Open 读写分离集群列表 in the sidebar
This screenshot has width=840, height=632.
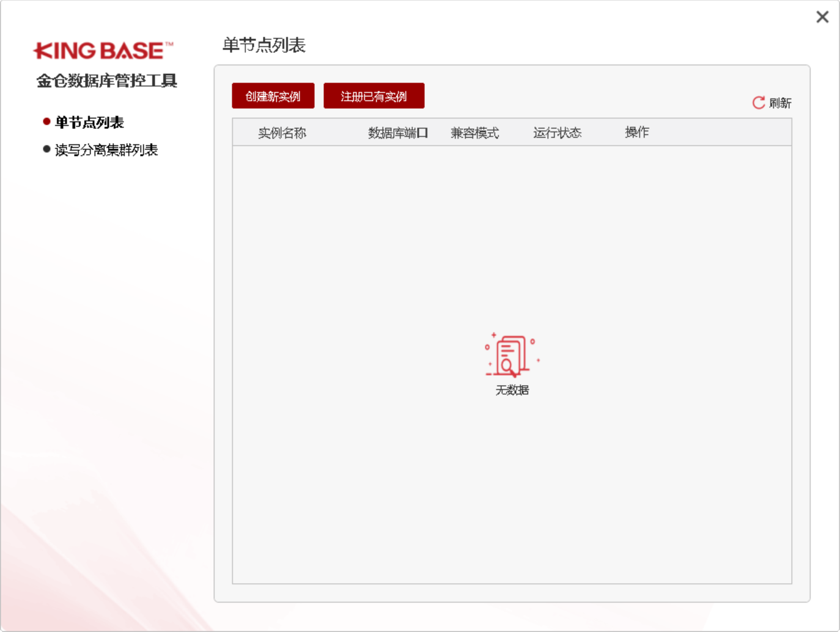pyautogui.click(x=106, y=150)
